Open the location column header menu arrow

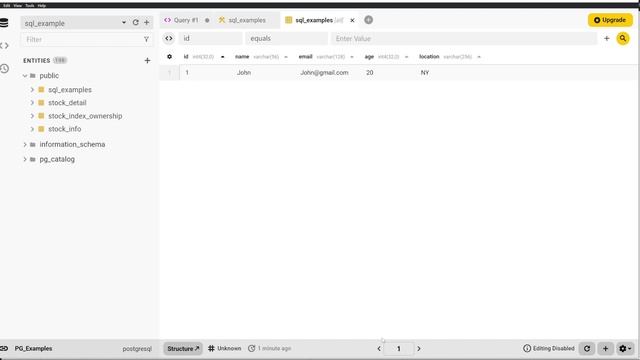coord(479,57)
